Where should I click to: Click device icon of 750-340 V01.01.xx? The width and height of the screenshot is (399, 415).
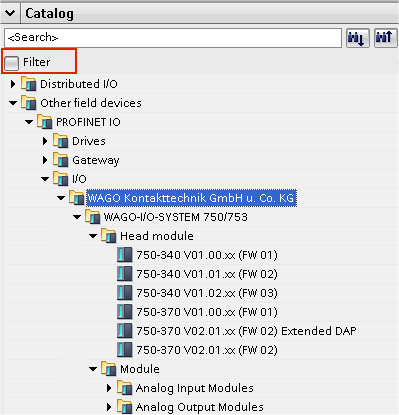(x=125, y=274)
